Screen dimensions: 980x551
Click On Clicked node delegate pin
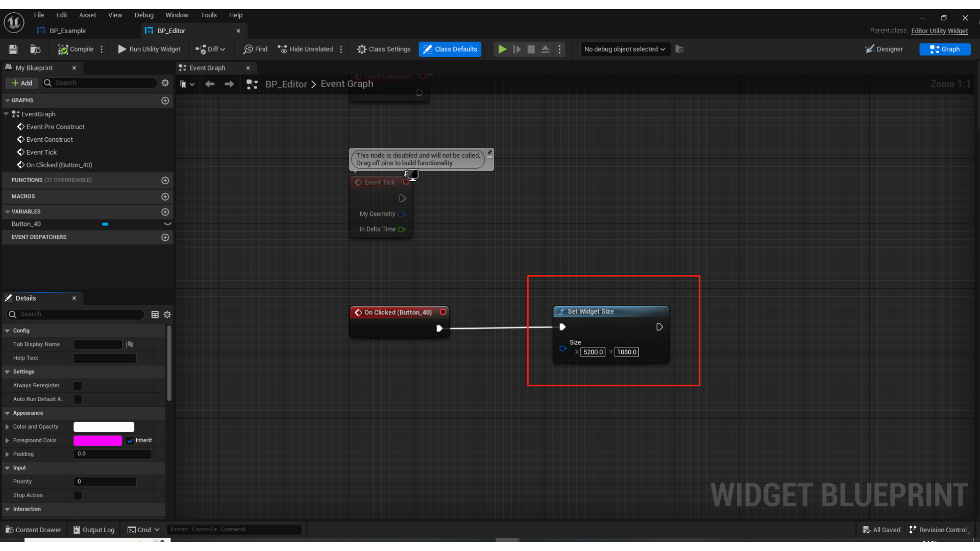[443, 312]
